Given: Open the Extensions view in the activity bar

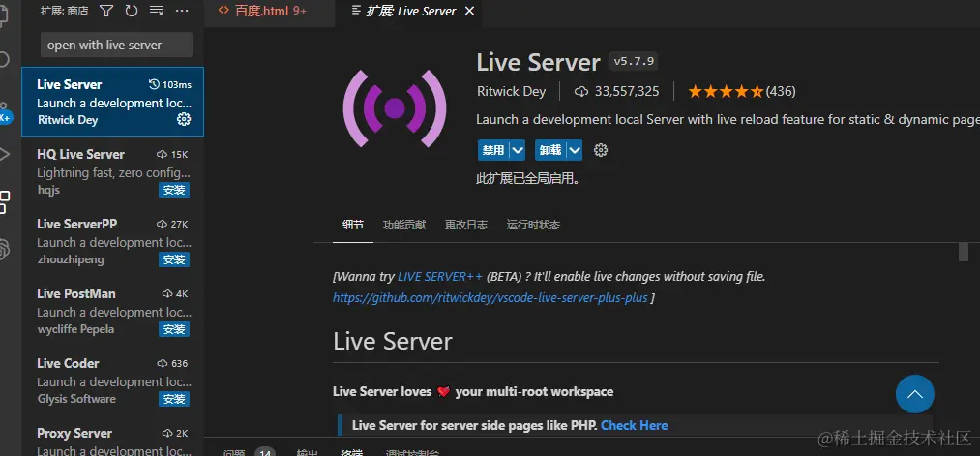Looking at the screenshot, I should (x=4, y=201).
